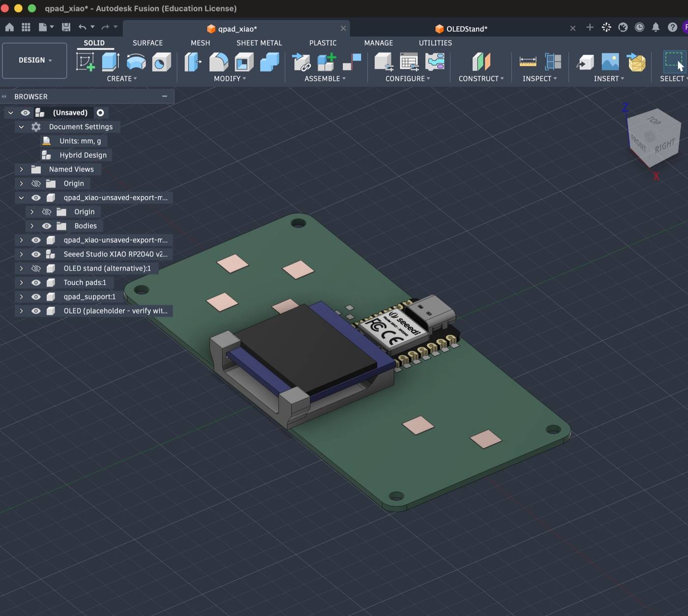Open the Combine tool
The image size is (688, 616).
coord(269,62)
